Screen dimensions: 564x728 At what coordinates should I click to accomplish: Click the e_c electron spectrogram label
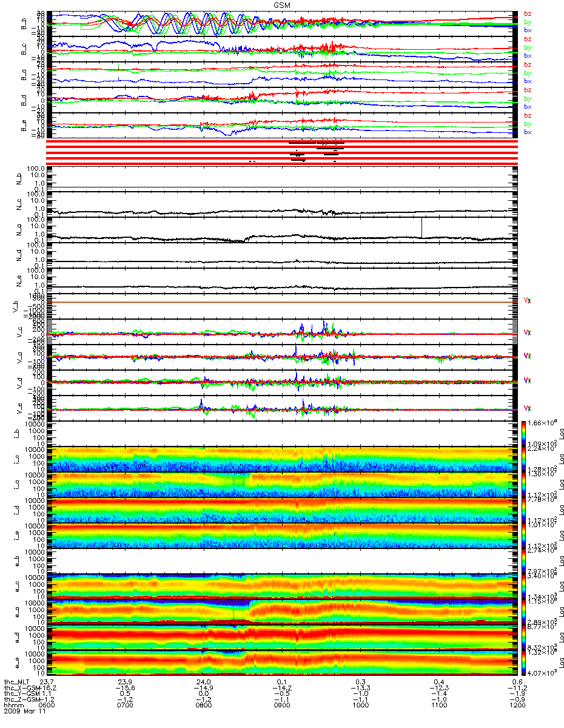pos(16,587)
